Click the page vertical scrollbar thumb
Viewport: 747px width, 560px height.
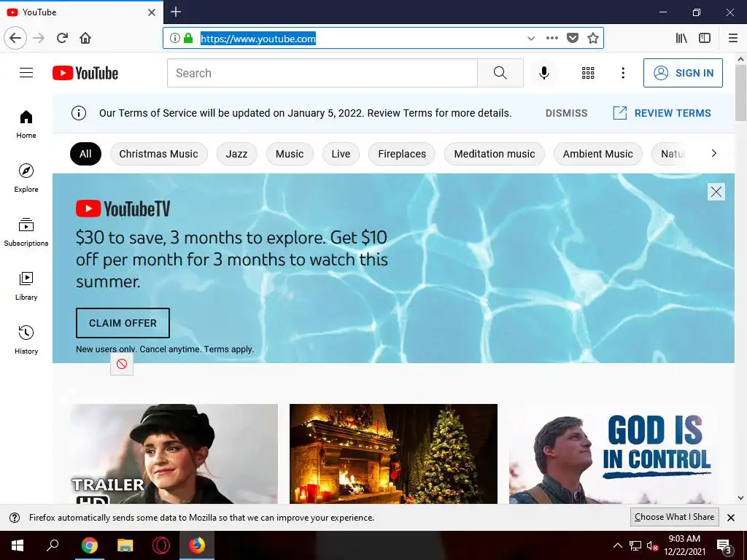click(x=740, y=93)
